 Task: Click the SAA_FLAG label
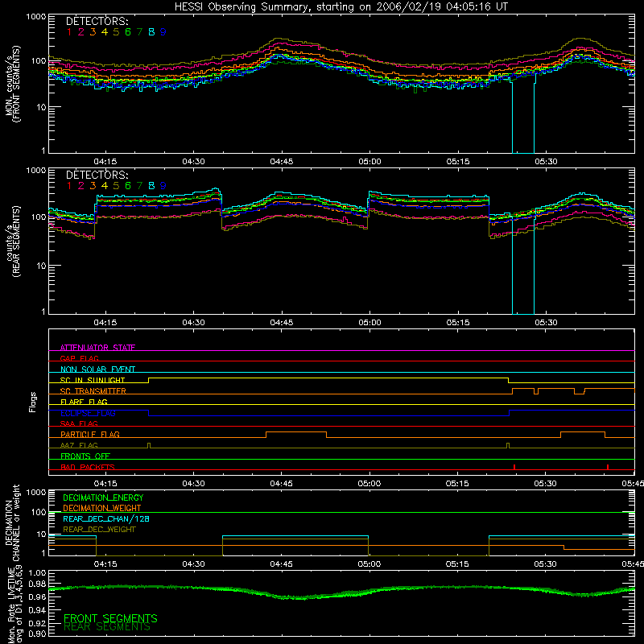click(79, 423)
